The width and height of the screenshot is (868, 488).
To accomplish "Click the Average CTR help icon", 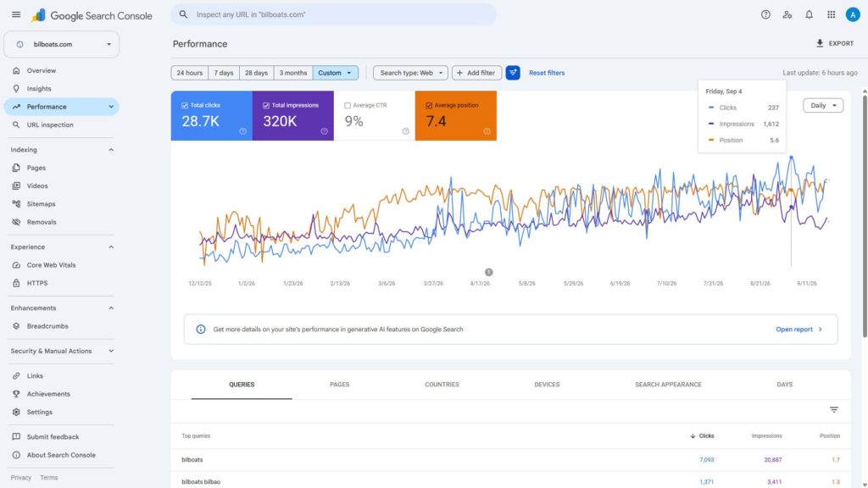I will [x=405, y=131].
